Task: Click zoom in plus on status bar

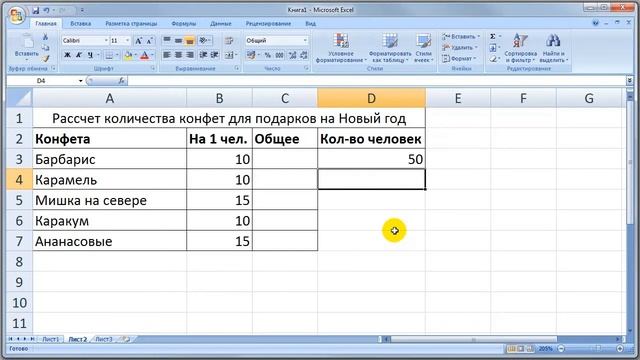Action: (620, 349)
